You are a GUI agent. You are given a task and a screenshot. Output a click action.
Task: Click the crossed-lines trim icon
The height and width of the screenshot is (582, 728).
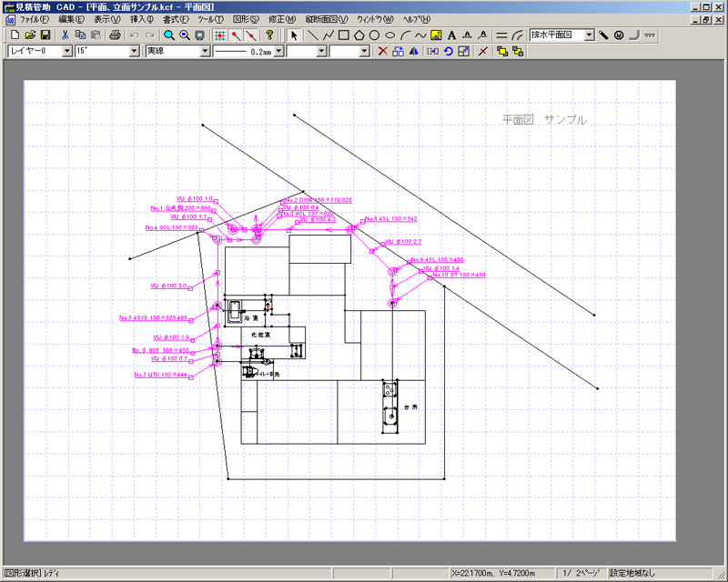coord(483,51)
